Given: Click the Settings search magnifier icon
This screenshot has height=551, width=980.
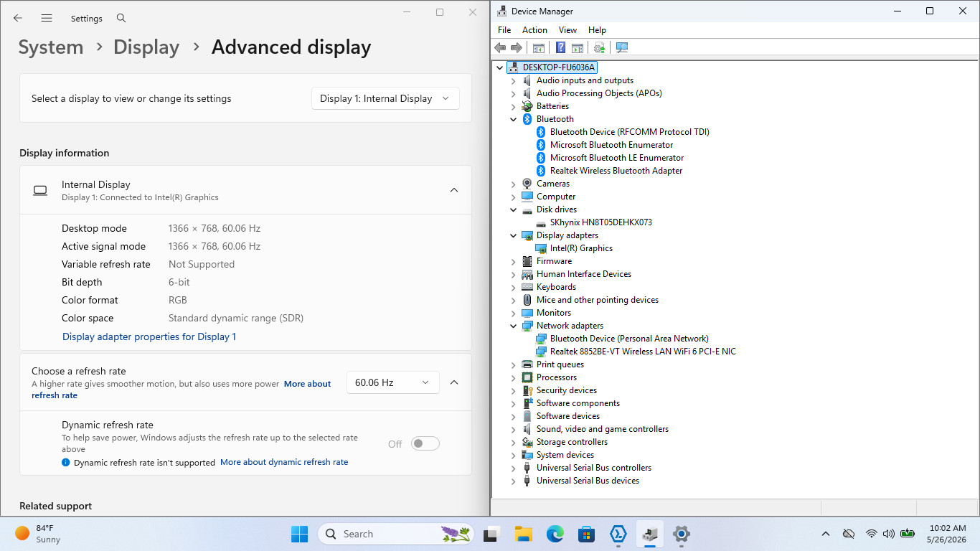Looking at the screenshot, I should 121,18.
